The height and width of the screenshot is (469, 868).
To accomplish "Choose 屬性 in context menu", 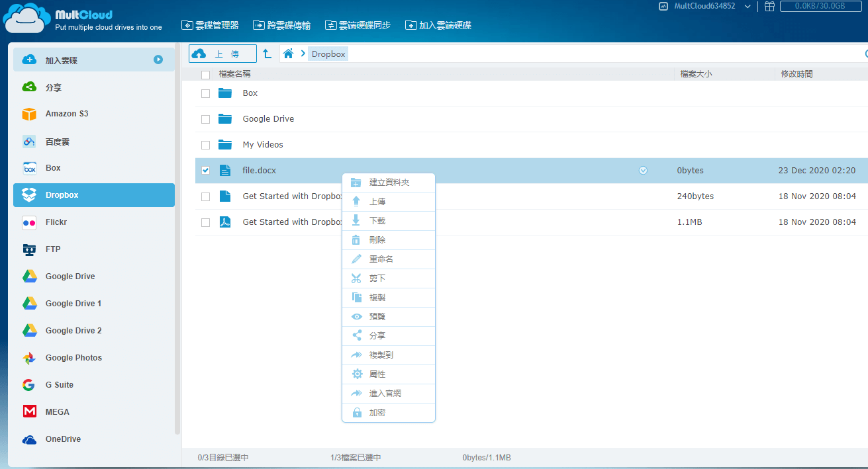I will (389, 374).
